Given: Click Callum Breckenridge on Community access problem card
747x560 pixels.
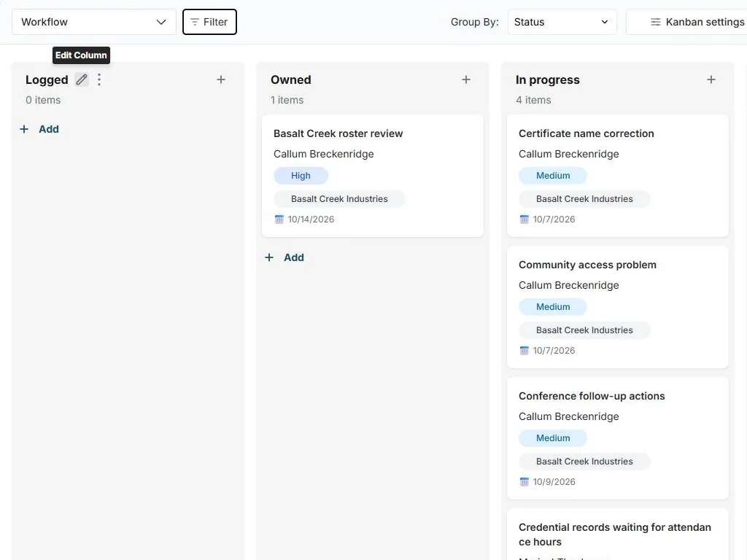Looking at the screenshot, I should [x=569, y=286].
